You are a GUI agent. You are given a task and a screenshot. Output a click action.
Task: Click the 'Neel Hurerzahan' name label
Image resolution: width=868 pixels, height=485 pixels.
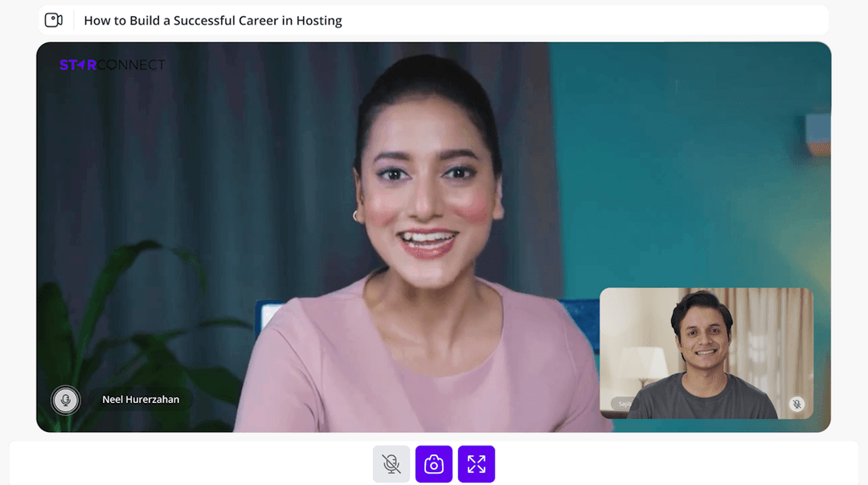pyautogui.click(x=141, y=400)
